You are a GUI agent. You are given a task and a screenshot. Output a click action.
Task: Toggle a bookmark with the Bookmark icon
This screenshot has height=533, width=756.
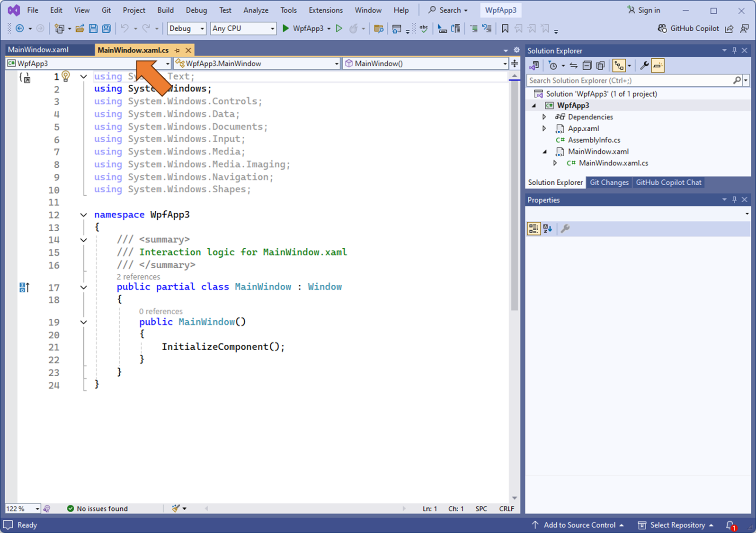point(505,28)
